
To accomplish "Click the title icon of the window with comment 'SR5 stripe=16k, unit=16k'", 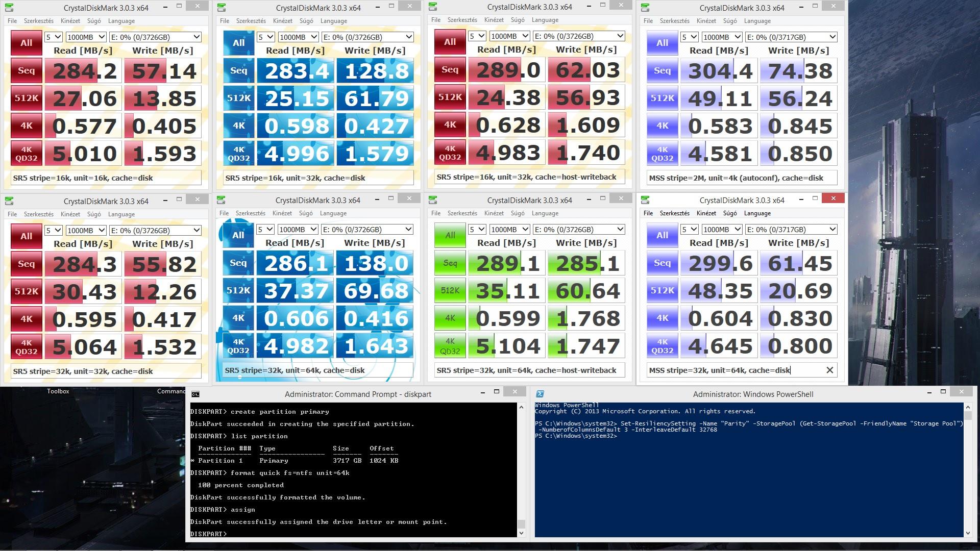I will click(9, 8).
